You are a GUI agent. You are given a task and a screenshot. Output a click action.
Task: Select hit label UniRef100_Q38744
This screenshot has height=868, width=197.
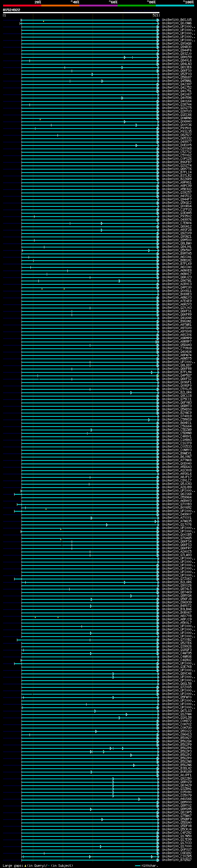pos(176,104)
